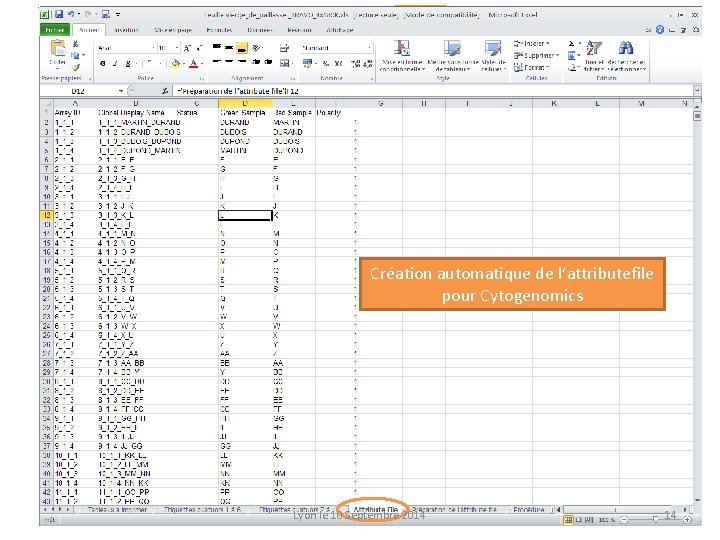This screenshot has height=540, width=720.
Task: Click the Name Box showing D12
Action: pyautogui.click(x=78, y=91)
